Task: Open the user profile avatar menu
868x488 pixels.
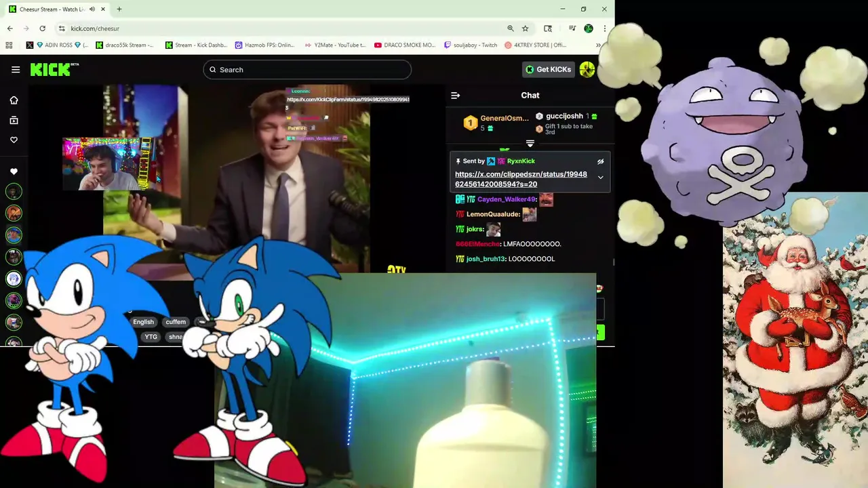Action: 587,69
